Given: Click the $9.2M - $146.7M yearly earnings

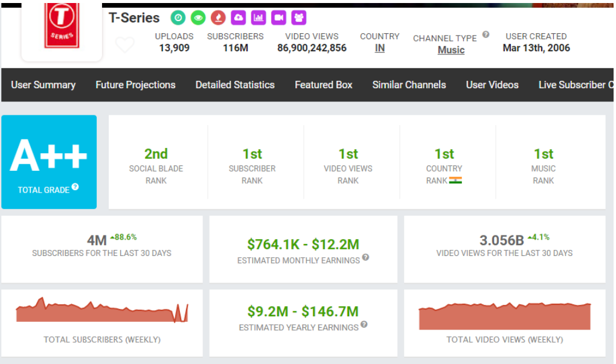Looking at the screenshot, I should (303, 311).
